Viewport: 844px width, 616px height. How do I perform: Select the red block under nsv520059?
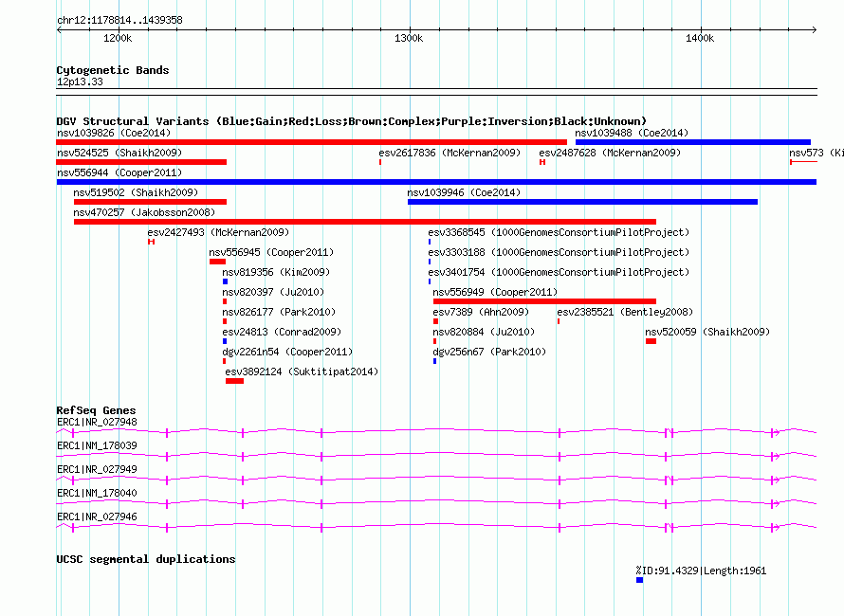[651, 341]
